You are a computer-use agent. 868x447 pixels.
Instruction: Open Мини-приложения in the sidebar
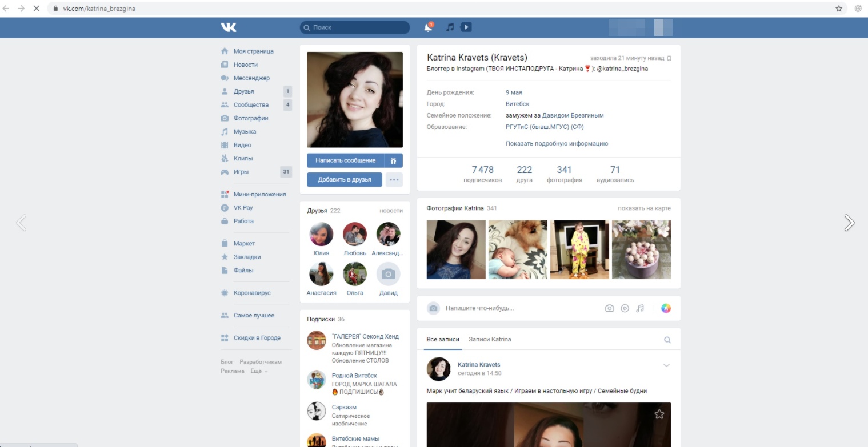point(259,194)
